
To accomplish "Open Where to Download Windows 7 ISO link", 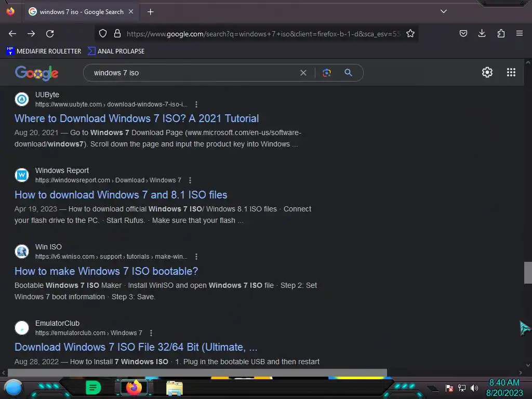I will [137, 118].
